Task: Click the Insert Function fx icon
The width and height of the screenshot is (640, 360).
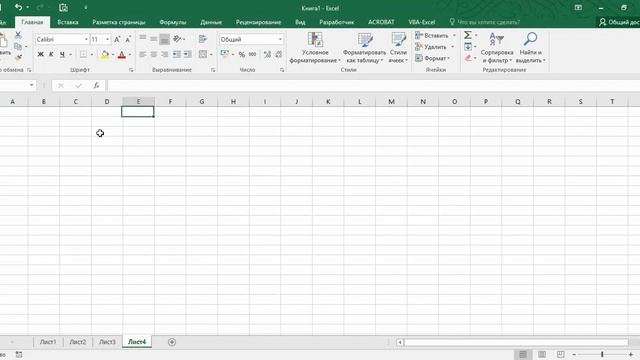Action: [x=96, y=85]
